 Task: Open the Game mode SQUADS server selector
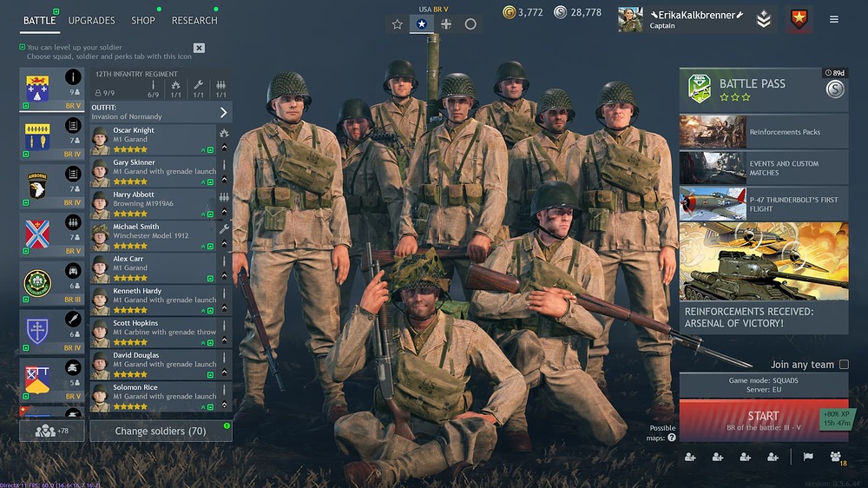click(x=763, y=385)
